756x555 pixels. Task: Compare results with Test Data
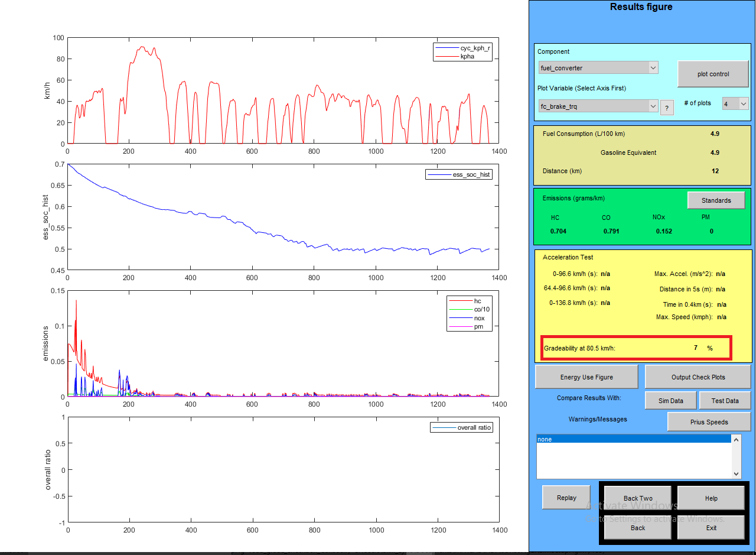click(x=725, y=401)
